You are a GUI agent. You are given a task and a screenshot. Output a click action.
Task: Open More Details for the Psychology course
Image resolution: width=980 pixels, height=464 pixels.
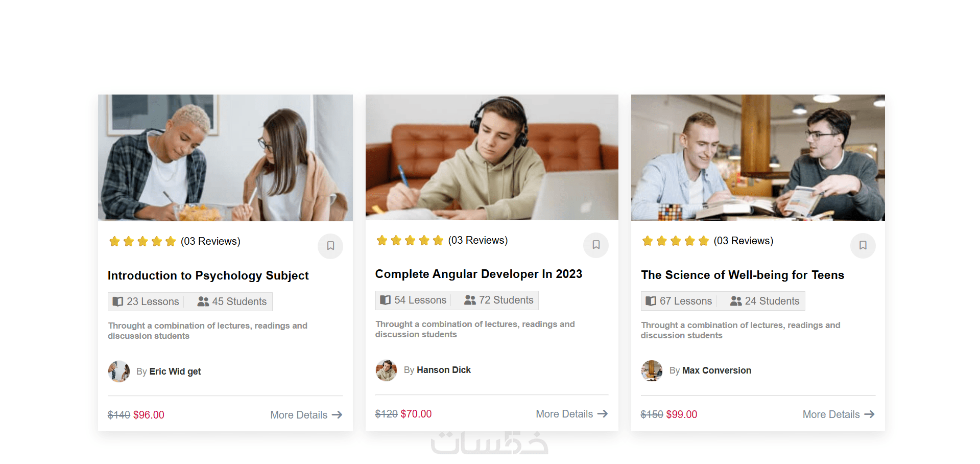pyautogui.click(x=306, y=415)
